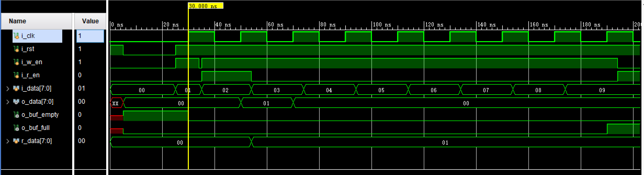Expand the i_data[7:0] bus
This screenshot has width=644, height=175.
pos(8,89)
